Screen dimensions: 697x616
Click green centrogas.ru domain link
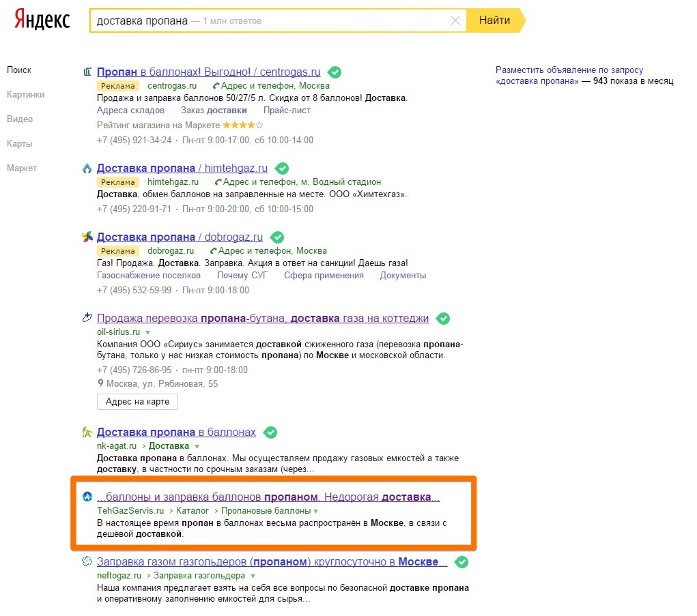(x=172, y=86)
